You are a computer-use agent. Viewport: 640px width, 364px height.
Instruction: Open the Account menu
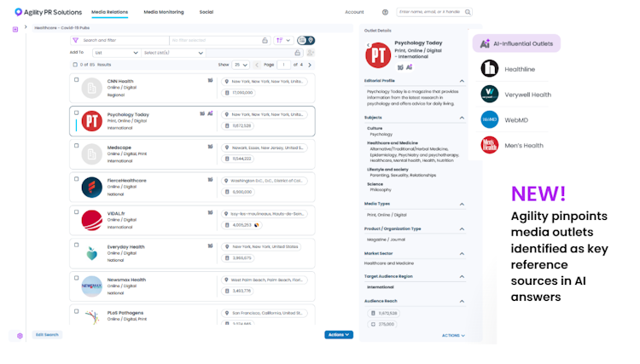(354, 12)
